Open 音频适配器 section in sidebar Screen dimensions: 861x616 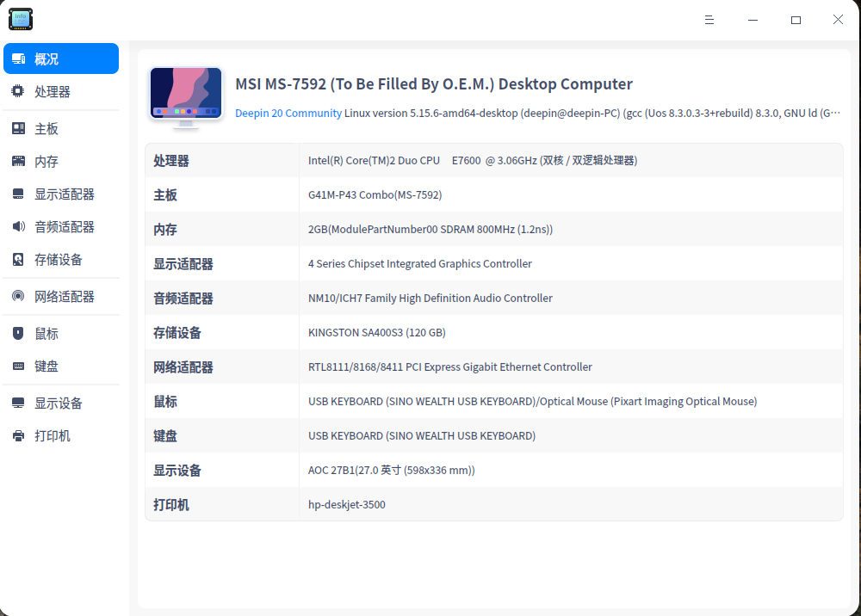61,226
